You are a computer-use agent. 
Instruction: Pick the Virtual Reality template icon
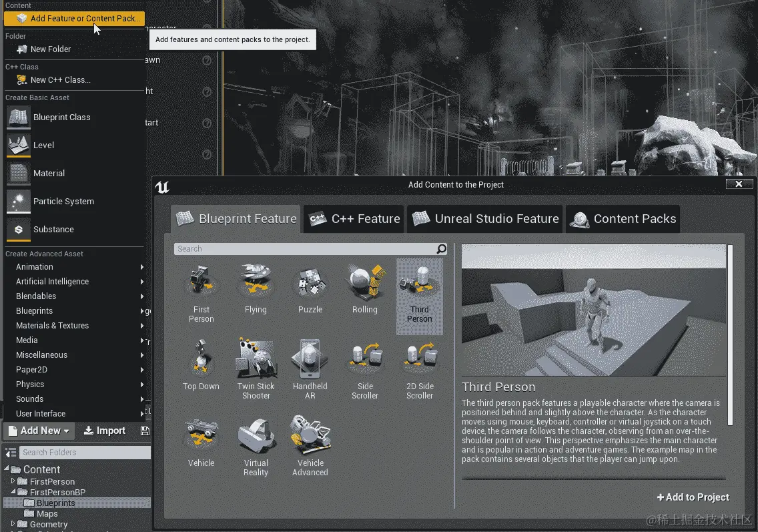point(256,435)
